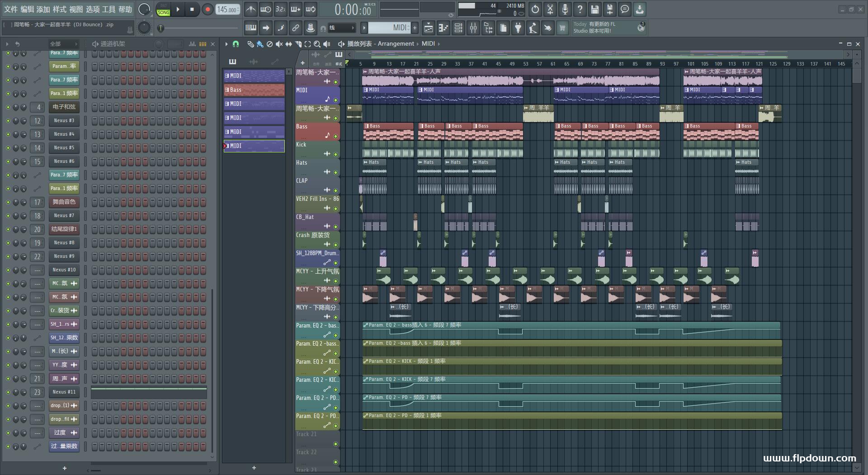
Task: Toggle step editing mode icon
Action: (281, 28)
